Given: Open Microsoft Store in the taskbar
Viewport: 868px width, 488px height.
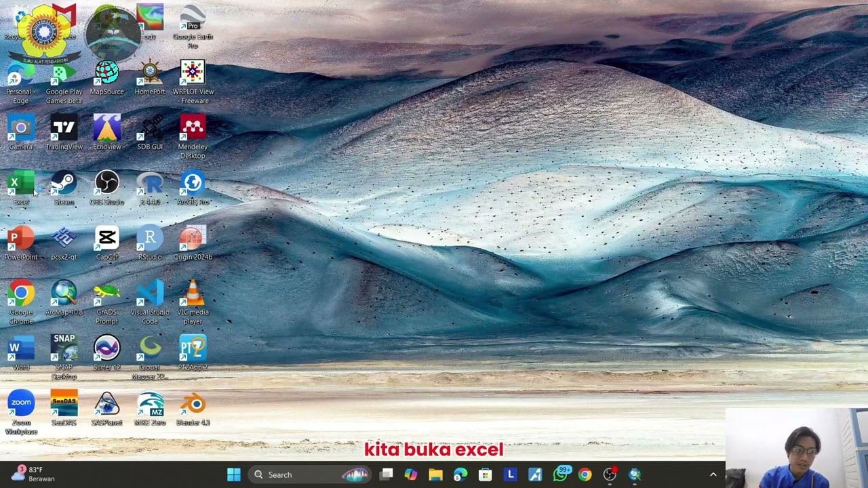Looking at the screenshot, I should pyautogui.click(x=485, y=474).
